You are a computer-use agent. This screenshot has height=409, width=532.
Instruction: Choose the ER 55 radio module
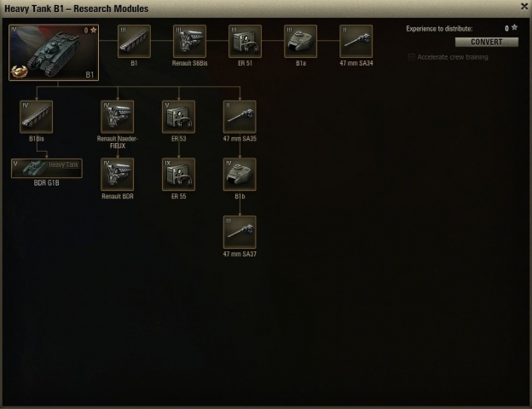pyautogui.click(x=178, y=175)
